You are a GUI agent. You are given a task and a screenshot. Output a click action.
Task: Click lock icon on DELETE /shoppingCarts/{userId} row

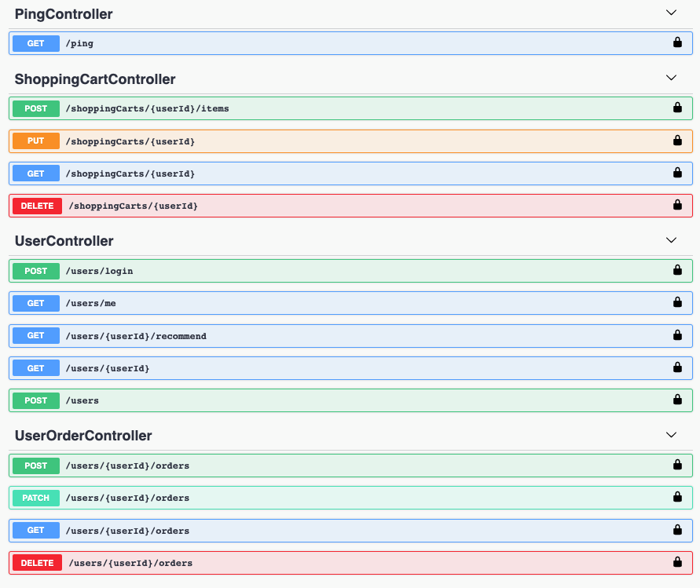(676, 205)
